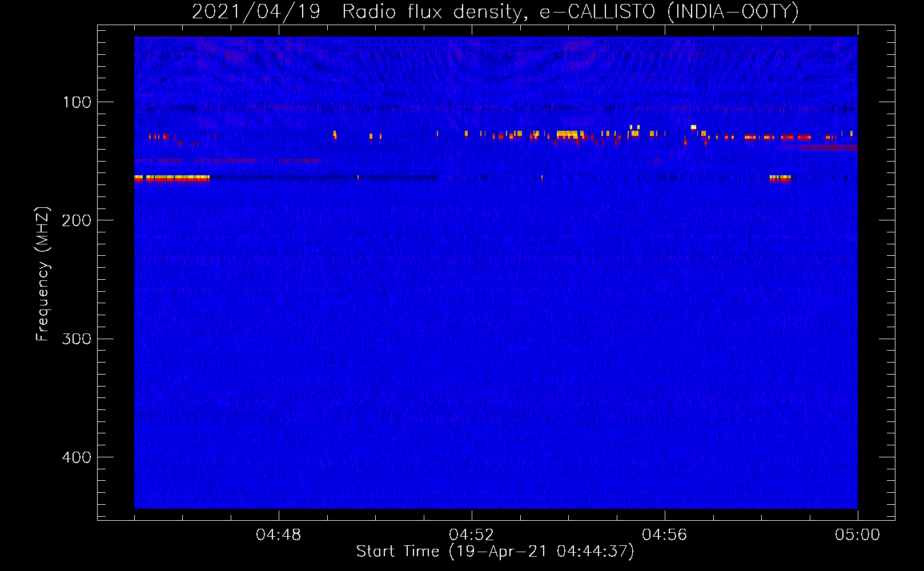This screenshot has width=924, height=571.
Task: Click the 200 MHz frequency tick label
Action: pos(77,220)
